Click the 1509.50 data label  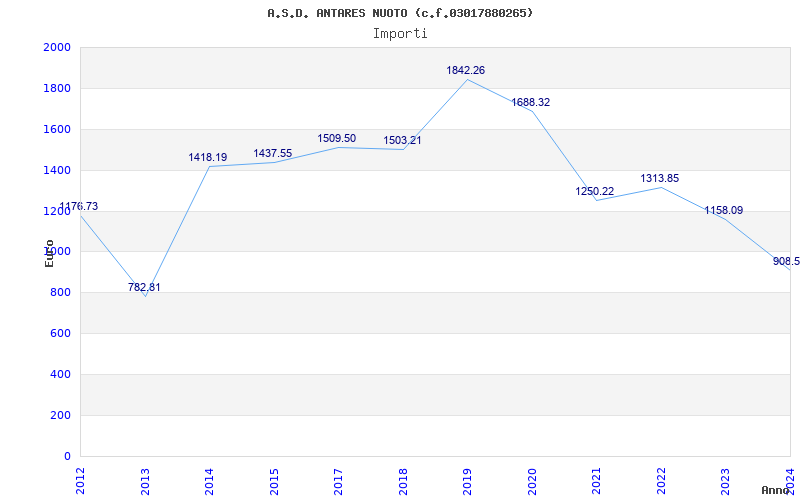pyautogui.click(x=337, y=138)
